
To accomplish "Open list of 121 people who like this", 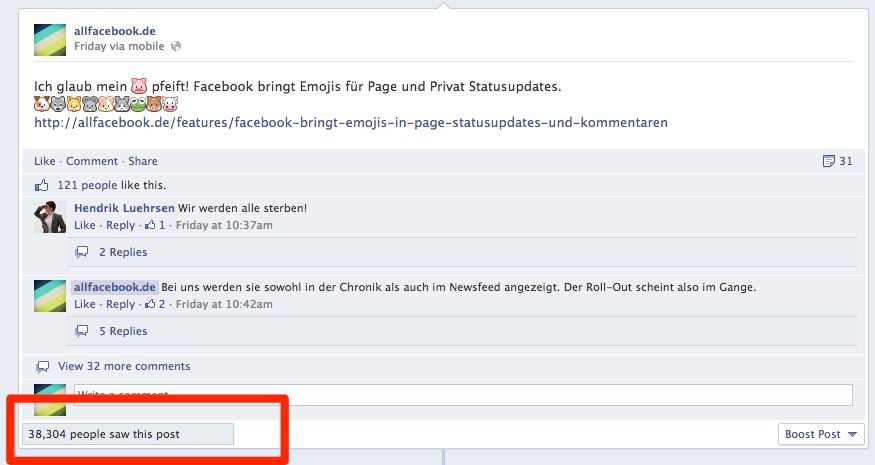I will [x=87, y=185].
